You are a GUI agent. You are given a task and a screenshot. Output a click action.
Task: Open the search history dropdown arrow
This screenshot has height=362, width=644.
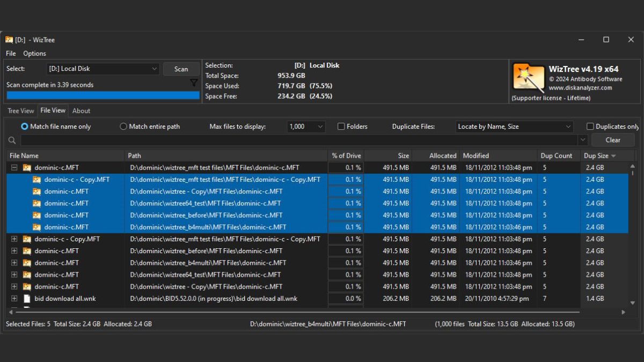583,140
